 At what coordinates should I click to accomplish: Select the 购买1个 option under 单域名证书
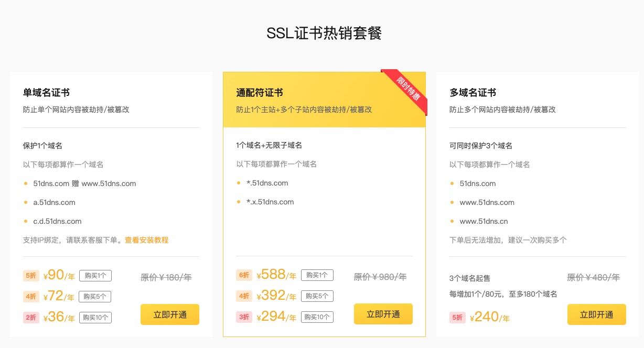click(95, 275)
